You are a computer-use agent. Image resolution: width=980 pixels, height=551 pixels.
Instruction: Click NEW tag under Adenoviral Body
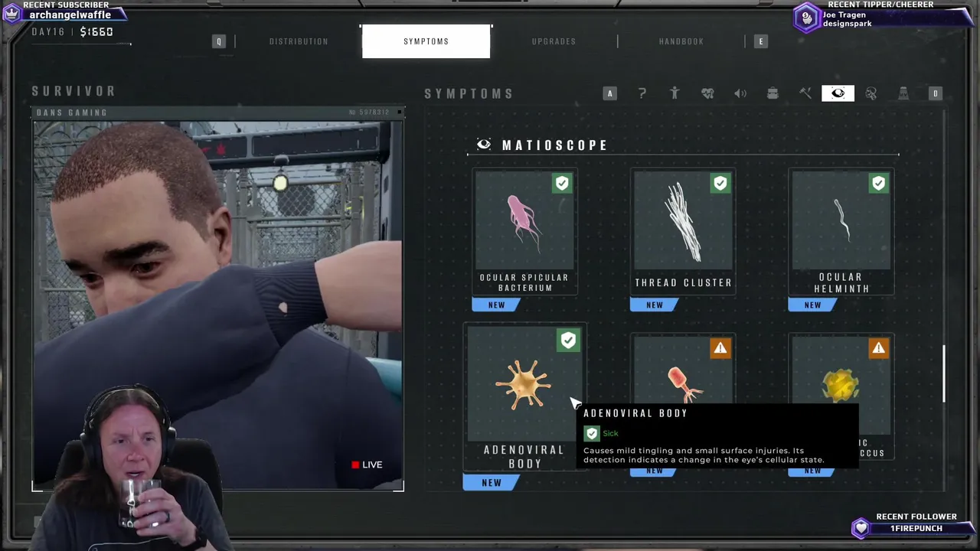click(x=492, y=482)
